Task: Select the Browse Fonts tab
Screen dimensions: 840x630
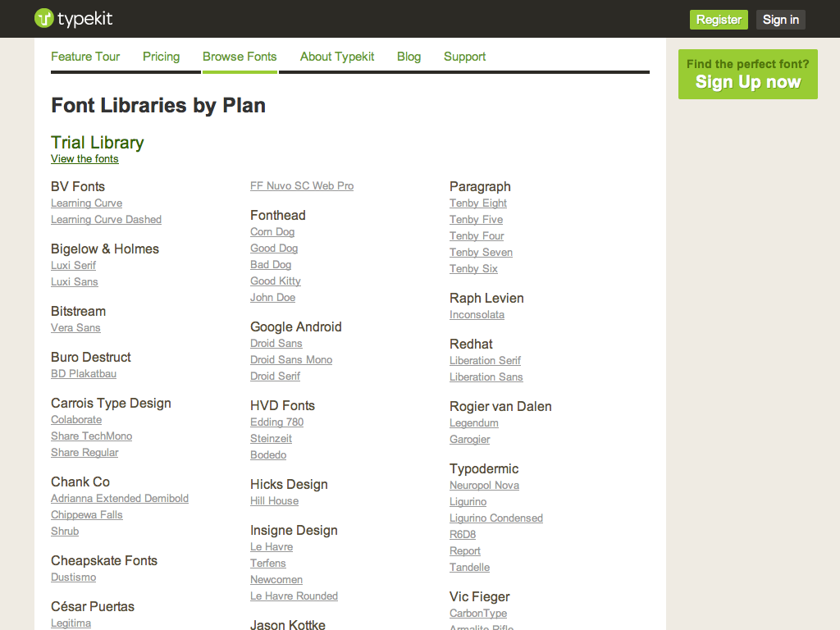Action: pyautogui.click(x=240, y=57)
